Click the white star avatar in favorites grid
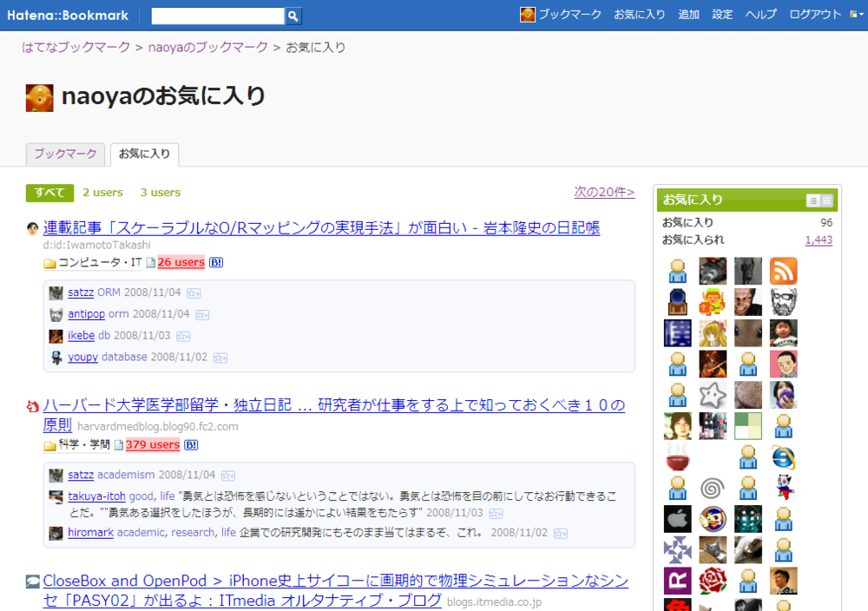 point(713,395)
